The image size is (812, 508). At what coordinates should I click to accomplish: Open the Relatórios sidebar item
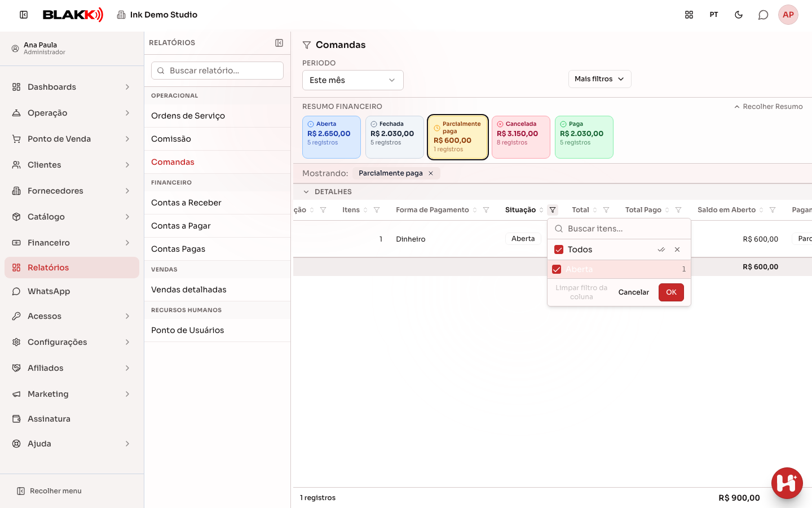coord(72,268)
